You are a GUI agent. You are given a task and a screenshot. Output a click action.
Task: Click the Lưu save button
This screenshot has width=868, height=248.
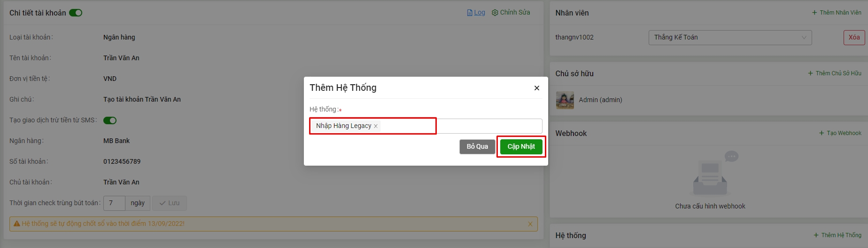point(170,203)
